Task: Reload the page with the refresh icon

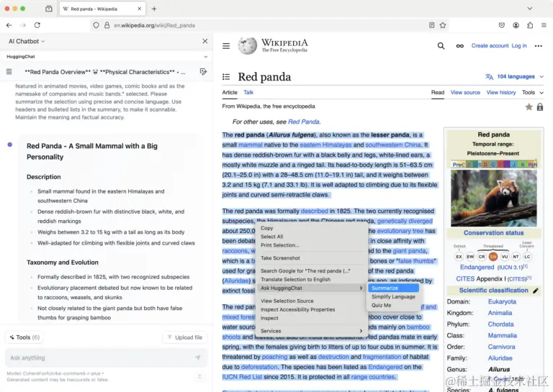Action: [37, 25]
